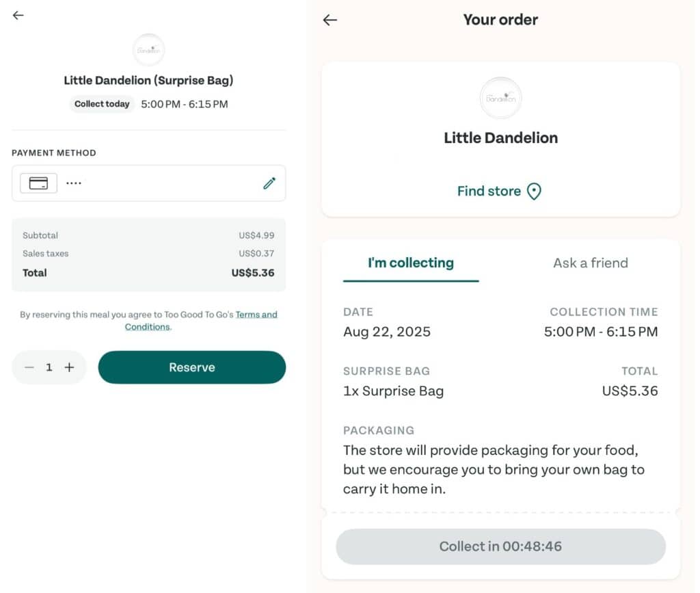Tap the Collect in countdown button
Screen dimensions: 700x593
click(x=500, y=546)
